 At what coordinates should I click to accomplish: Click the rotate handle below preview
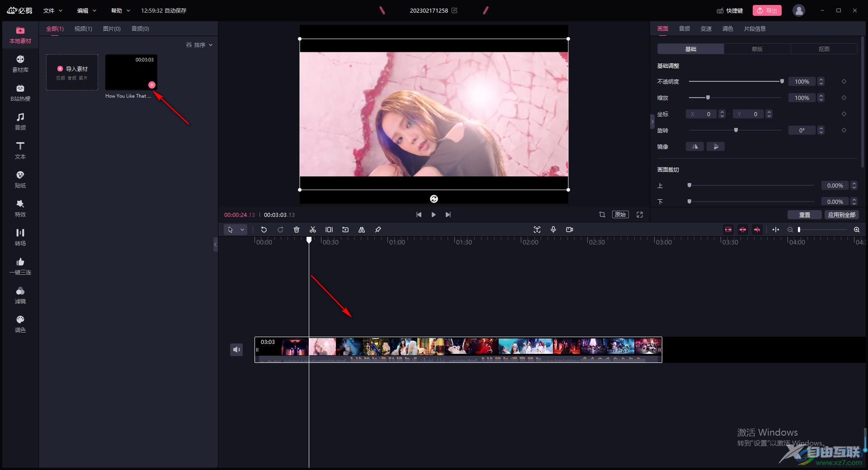point(434,199)
